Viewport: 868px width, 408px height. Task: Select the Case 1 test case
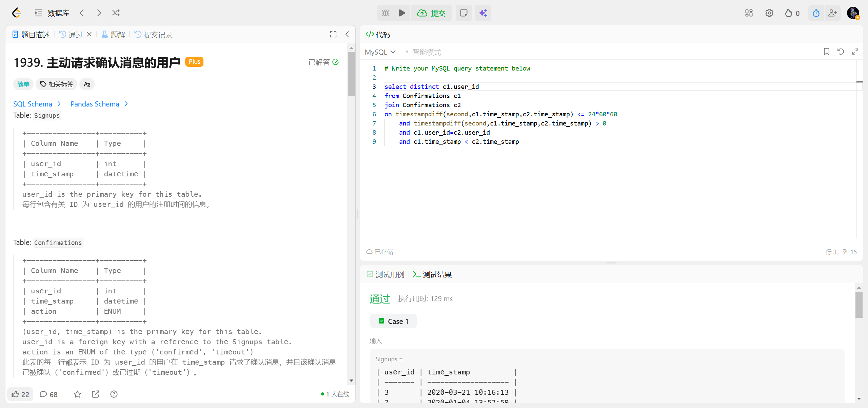coord(393,321)
